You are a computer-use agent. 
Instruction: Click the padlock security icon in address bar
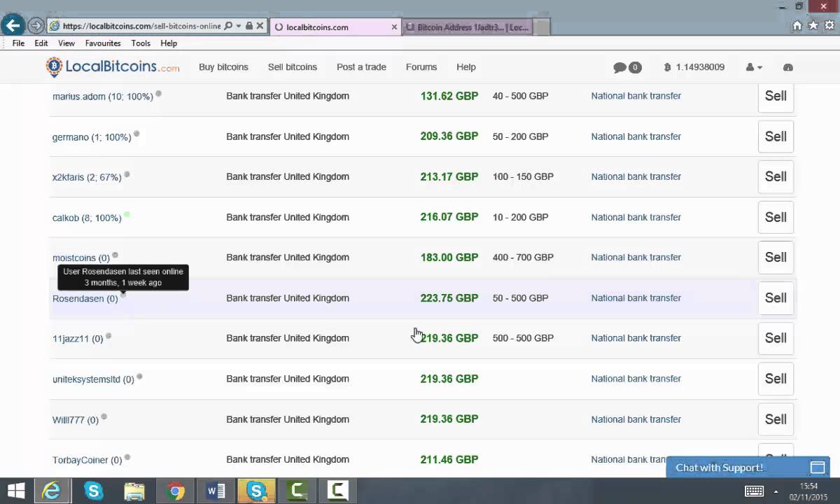249,26
